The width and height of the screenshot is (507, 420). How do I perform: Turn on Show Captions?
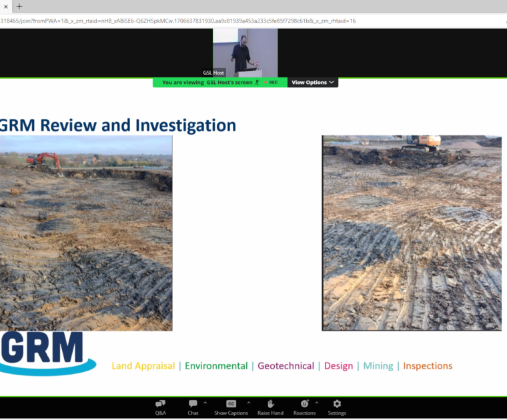[x=231, y=407]
